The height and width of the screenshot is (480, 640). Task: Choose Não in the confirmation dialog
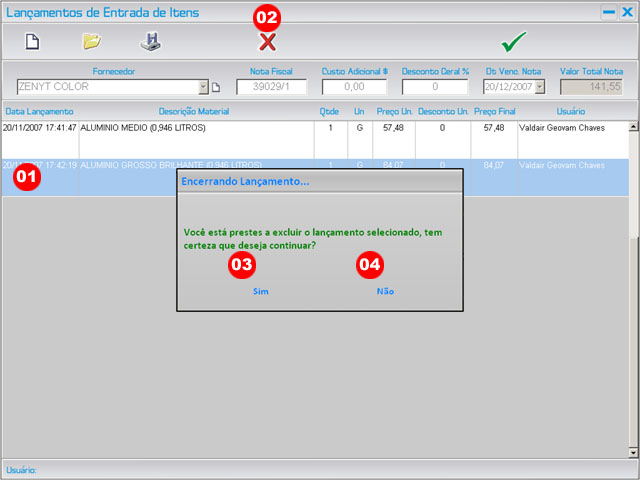385,291
